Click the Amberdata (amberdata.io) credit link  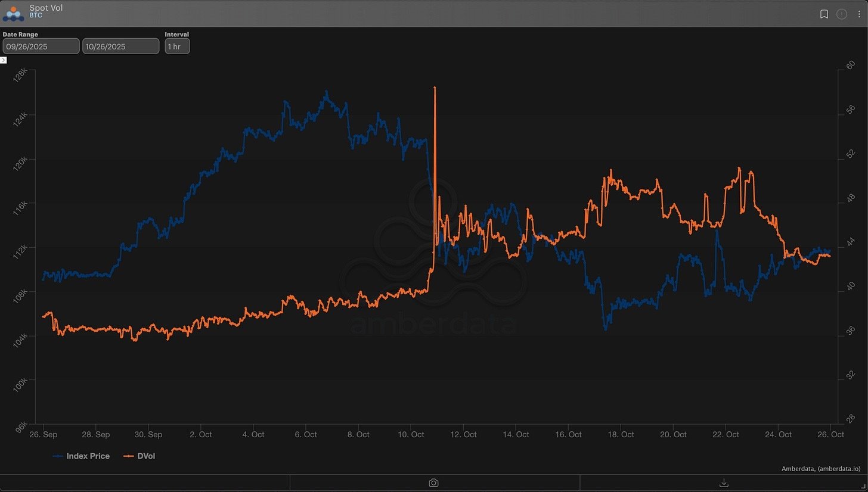point(823,469)
